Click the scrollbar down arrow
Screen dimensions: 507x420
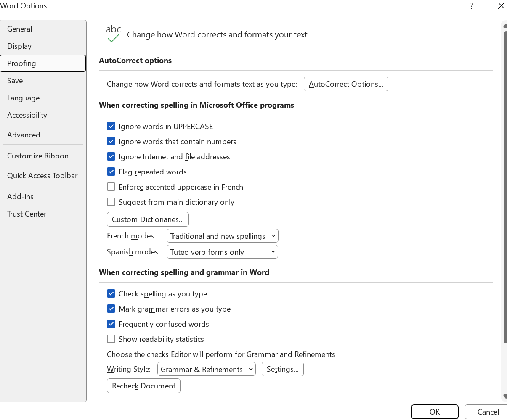(x=505, y=396)
